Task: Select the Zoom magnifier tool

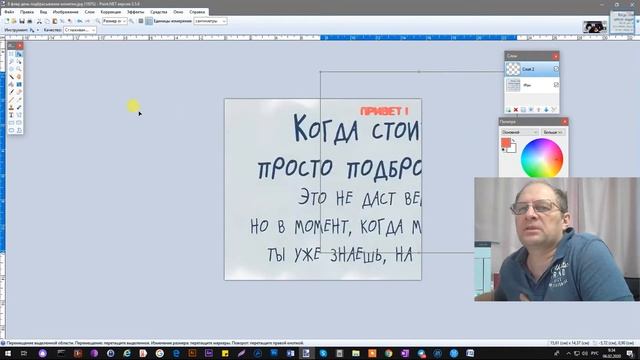Action: [19, 69]
